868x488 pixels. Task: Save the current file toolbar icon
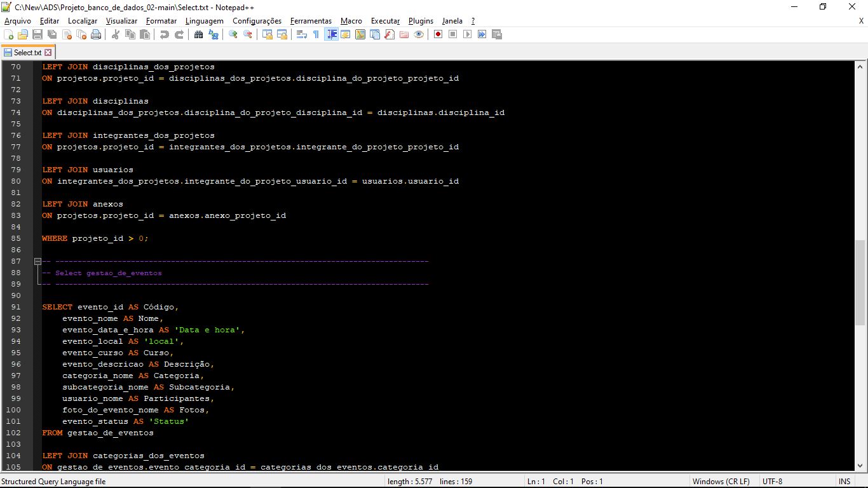coord(37,34)
